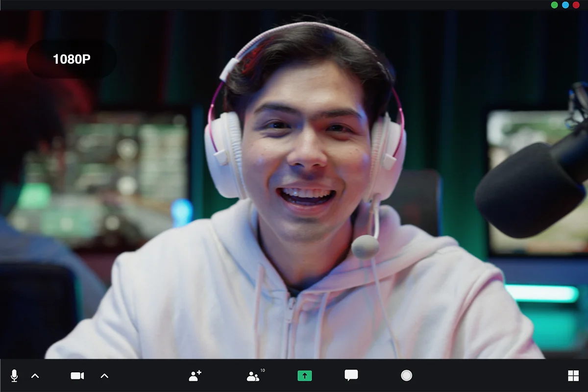Click the blue window control dot
The height and width of the screenshot is (392, 588).
(565, 5)
